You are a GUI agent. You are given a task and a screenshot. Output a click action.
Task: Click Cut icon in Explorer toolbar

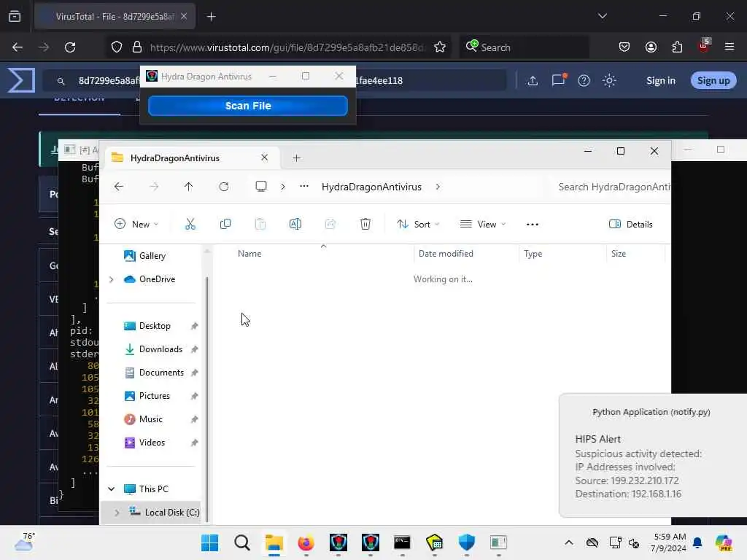pos(190,224)
